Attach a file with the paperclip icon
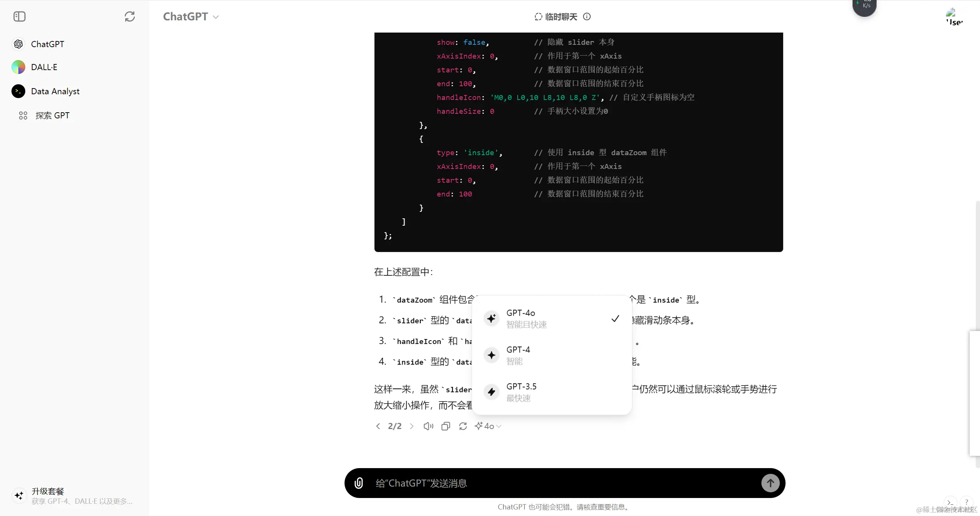 358,483
